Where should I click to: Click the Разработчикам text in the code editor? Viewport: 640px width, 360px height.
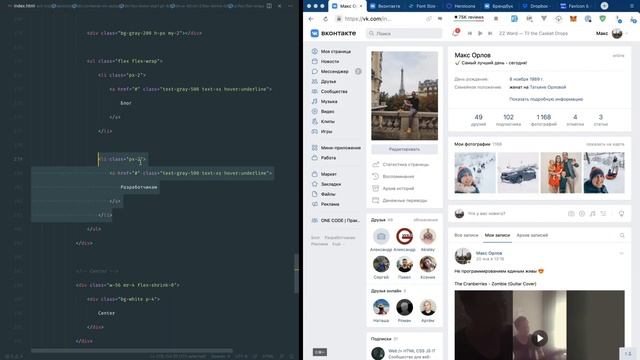(x=139, y=187)
